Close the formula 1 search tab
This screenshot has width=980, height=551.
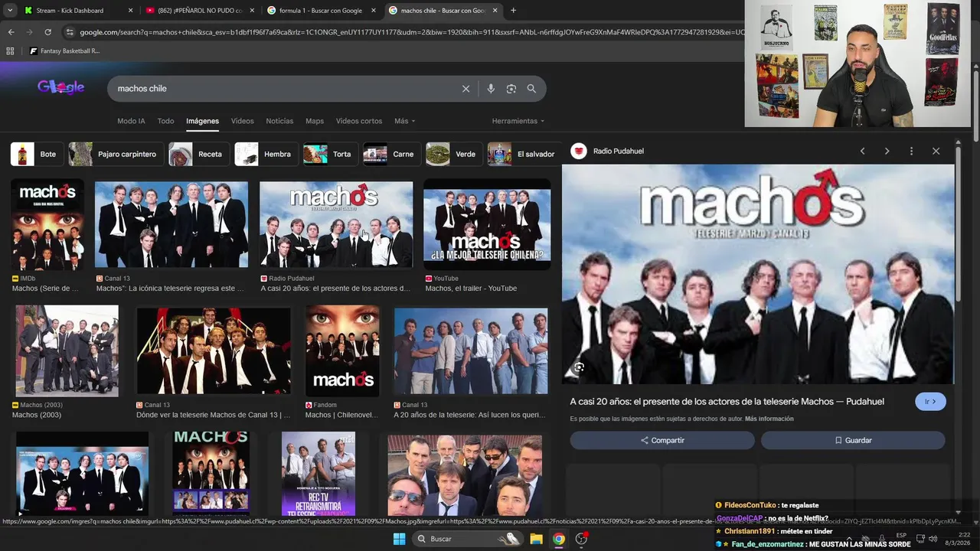point(374,11)
